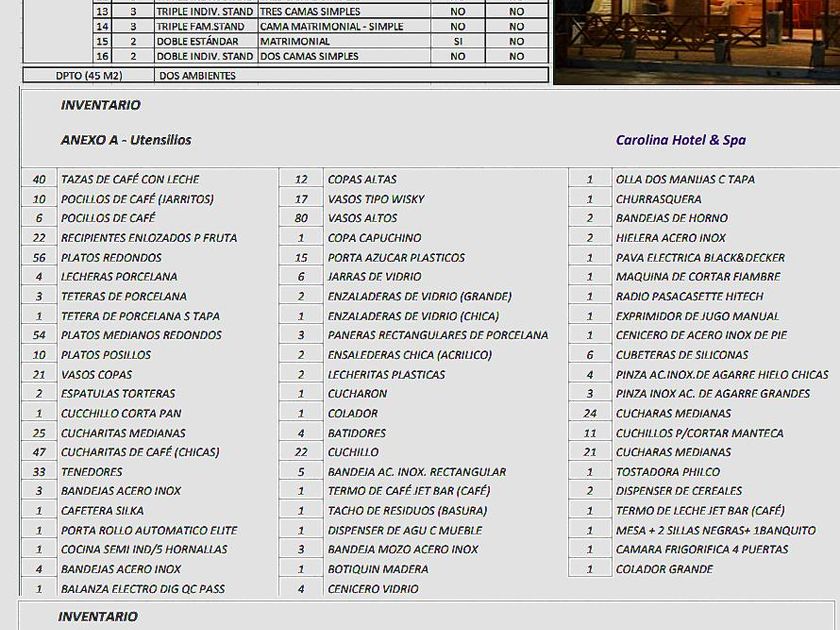This screenshot has height=630, width=840.
Task: Click quantity 56 next to PLATOS REDONDOS
Action: 39,258
